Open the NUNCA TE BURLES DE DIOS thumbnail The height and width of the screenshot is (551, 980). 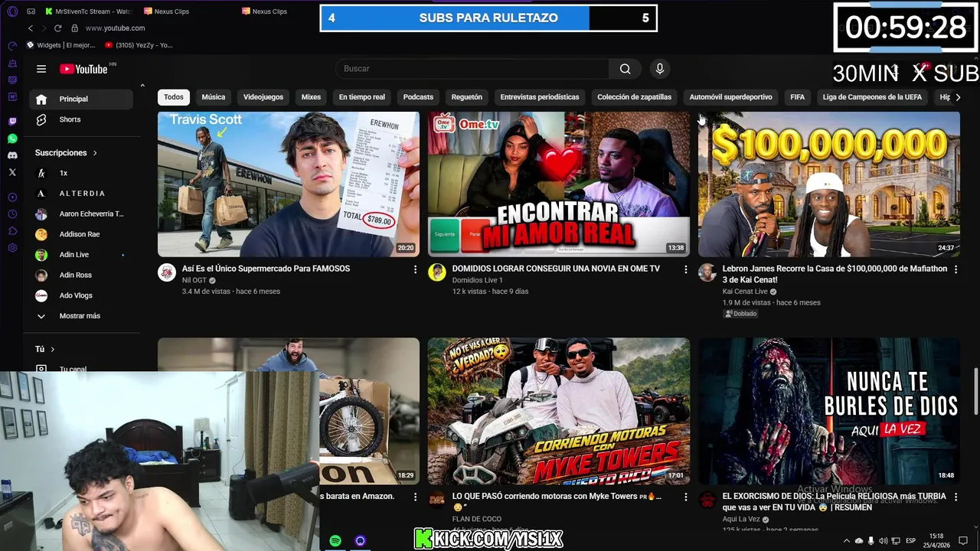point(829,411)
